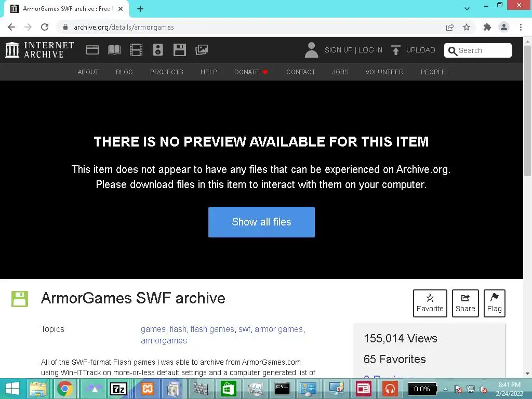Click the share page icon in address bar

(x=450, y=27)
